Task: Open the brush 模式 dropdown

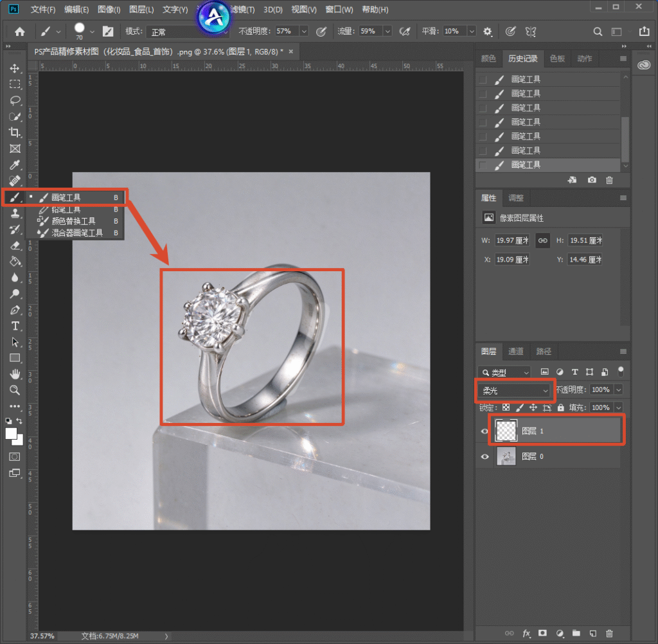Action: 188,31
